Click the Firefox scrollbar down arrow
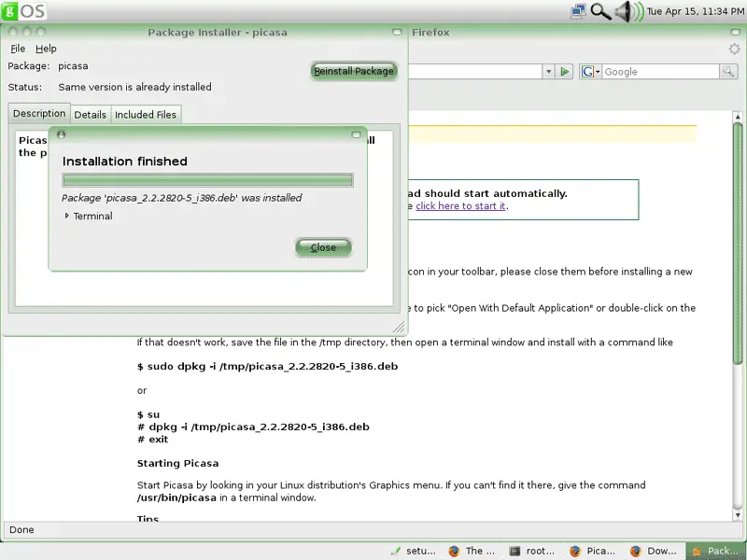 click(x=738, y=515)
